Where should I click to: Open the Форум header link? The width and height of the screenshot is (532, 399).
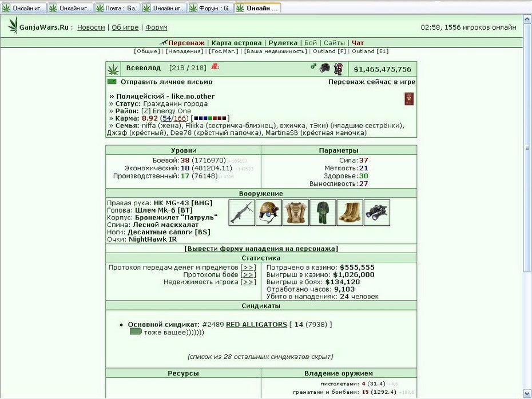click(156, 27)
